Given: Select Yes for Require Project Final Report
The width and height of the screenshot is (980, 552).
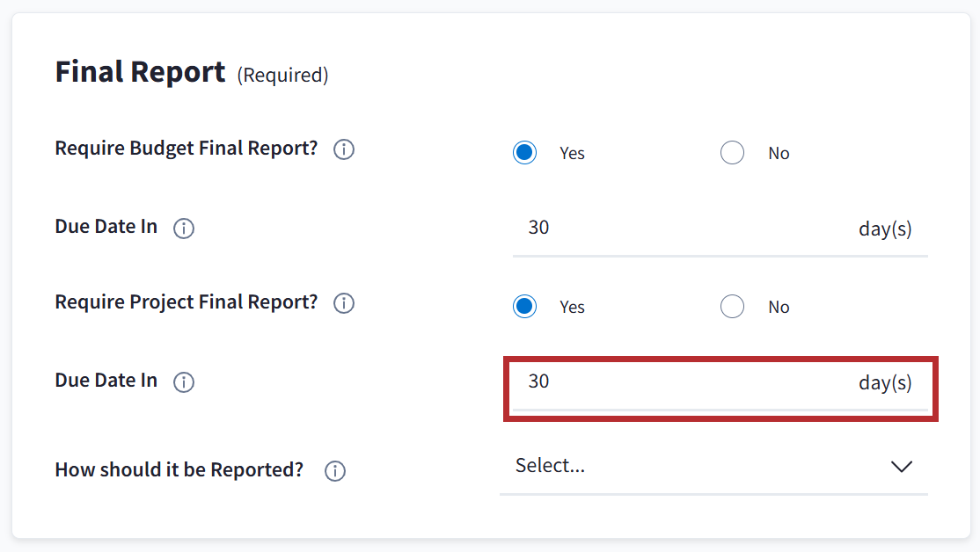Looking at the screenshot, I should [525, 307].
